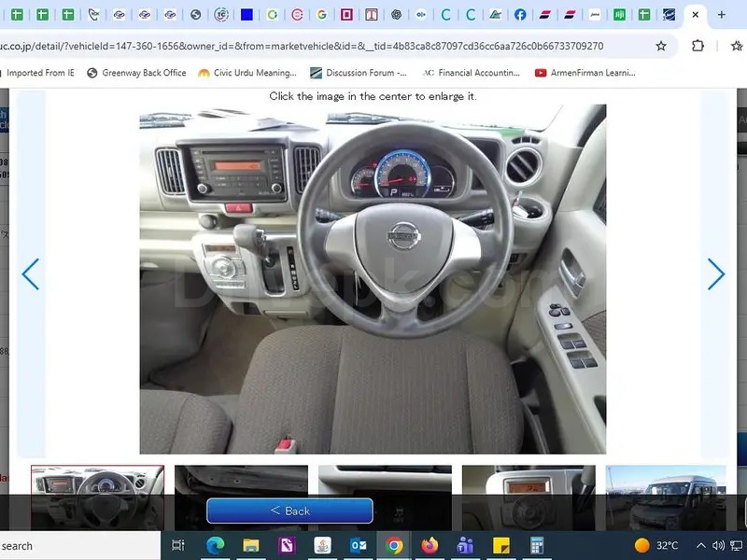Open File Explorer from the taskbar
This screenshot has height=560, width=747.
tap(250, 545)
